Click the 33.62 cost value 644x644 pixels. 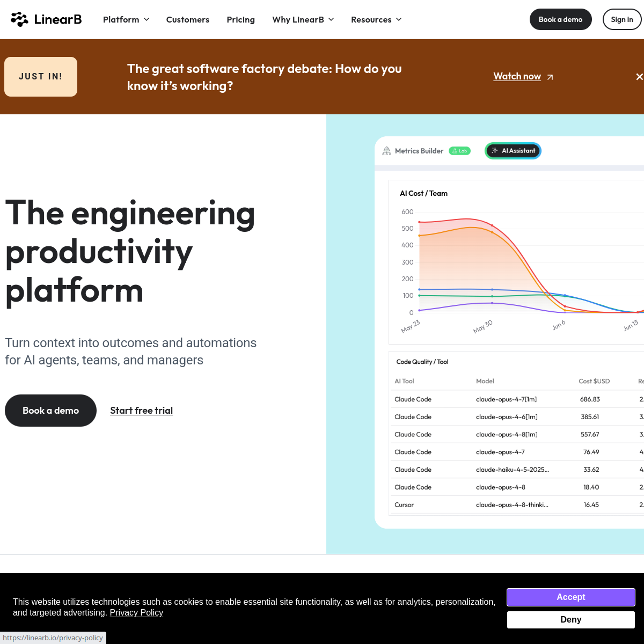(x=591, y=470)
